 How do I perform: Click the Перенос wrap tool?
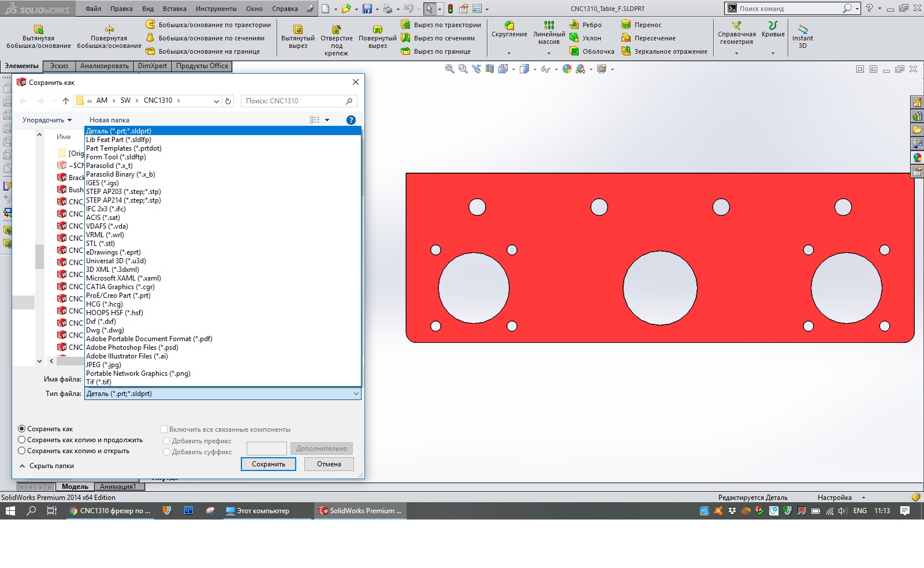click(x=642, y=25)
